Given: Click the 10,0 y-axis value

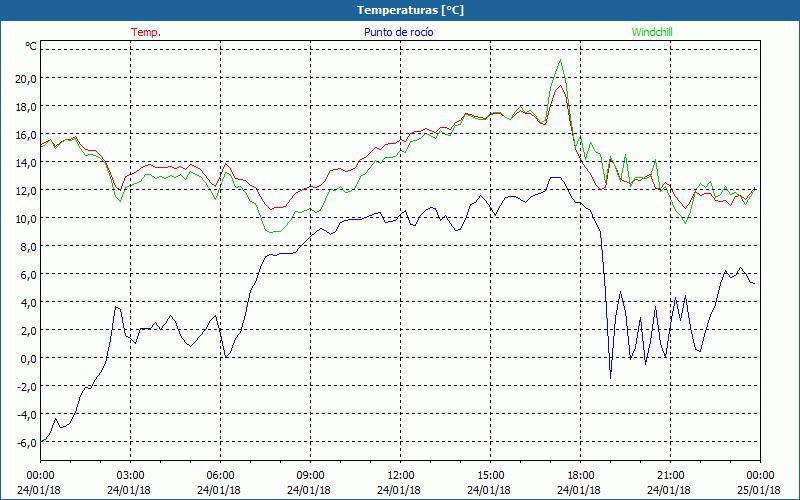Looking at the screenshot, I should [x=26, y=219].
